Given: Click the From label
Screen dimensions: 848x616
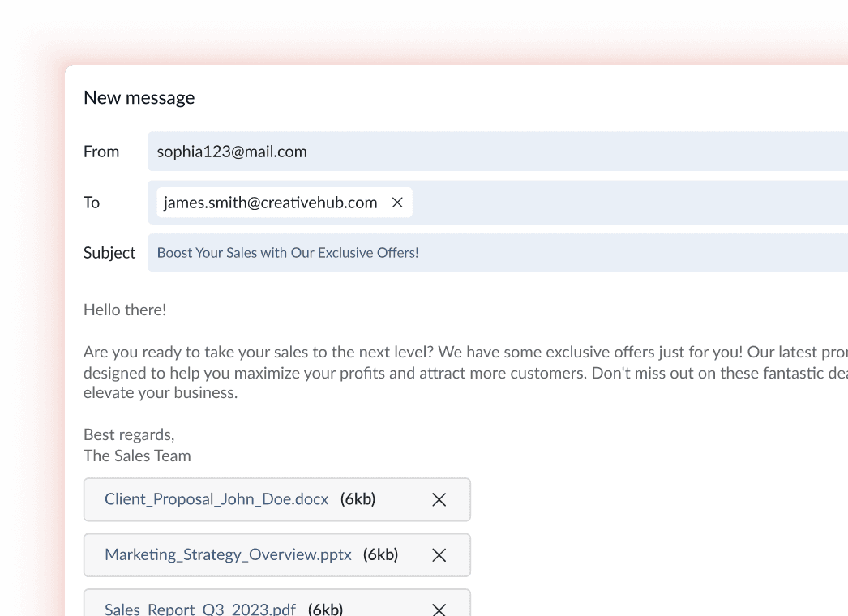Looking at the screenshot, I should pyautogui.click(x=101, y=152).
